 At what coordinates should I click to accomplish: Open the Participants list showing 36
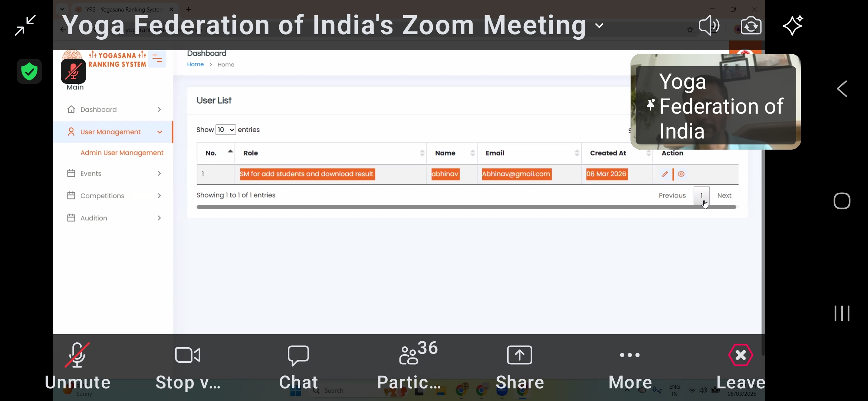pyautogui.click(x=409, y=366)
